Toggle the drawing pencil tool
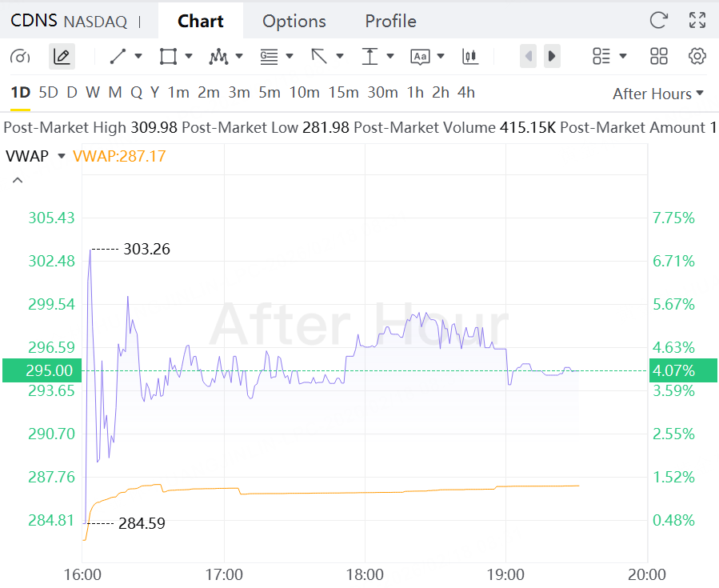 (x=62, y=57)
